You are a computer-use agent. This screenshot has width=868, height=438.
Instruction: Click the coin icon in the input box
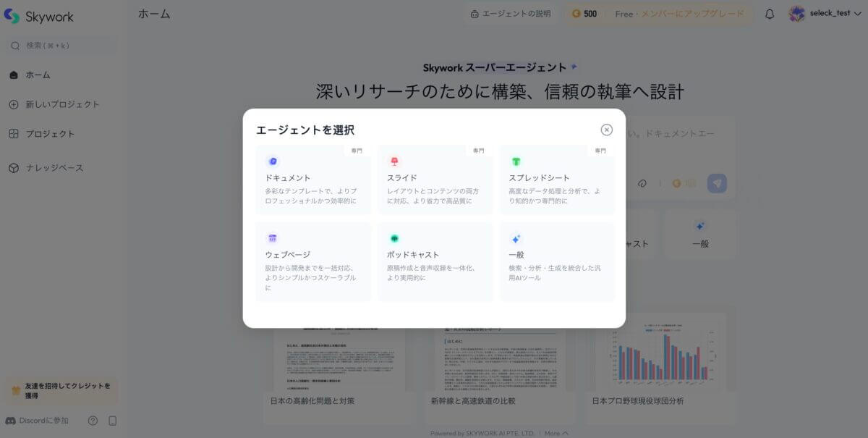click(x=677, y=183)
